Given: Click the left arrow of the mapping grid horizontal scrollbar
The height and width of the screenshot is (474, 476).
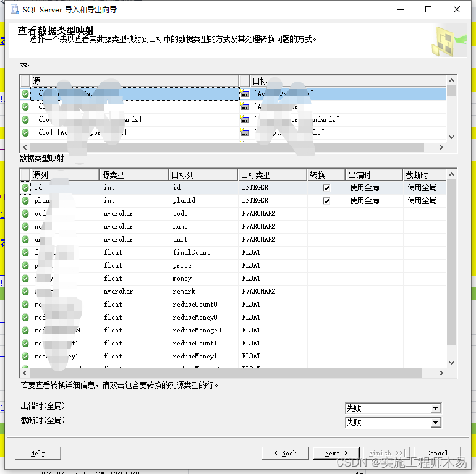Looking at the screenshot, I should coord(25,373).
